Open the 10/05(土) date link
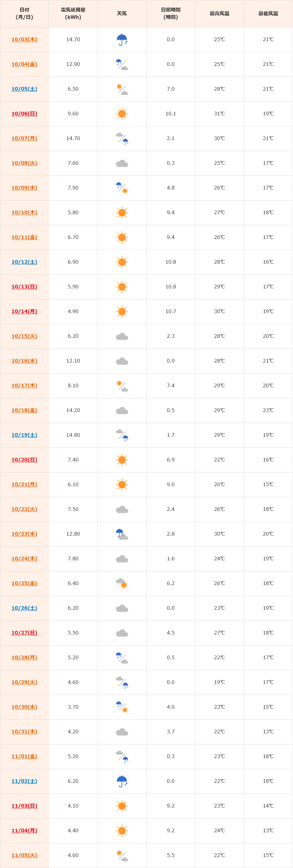 24,89
